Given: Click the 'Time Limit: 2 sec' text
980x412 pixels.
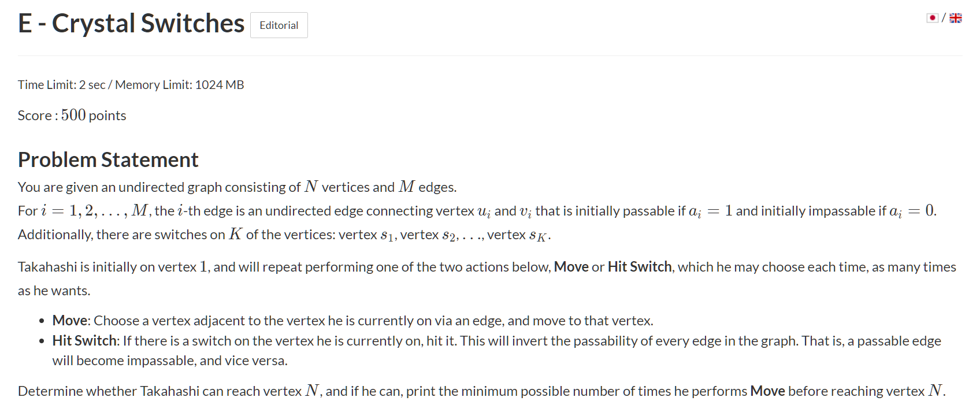Looking at the screenshot, I should 61,85.
